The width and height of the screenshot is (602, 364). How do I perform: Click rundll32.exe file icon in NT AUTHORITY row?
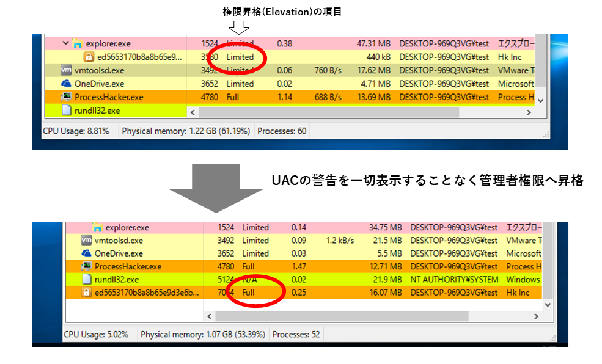pyautogui.click(x=86, y=280)
